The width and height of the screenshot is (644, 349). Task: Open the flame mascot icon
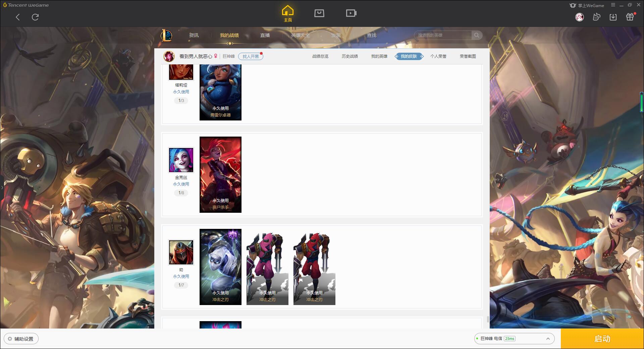click(x=596, y=17)
